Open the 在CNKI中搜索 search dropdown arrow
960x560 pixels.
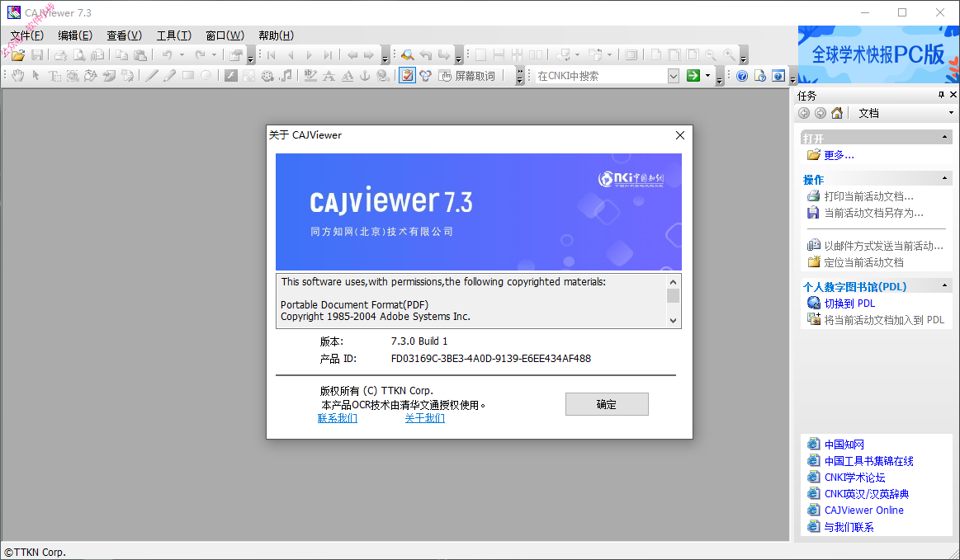point(674,75)
